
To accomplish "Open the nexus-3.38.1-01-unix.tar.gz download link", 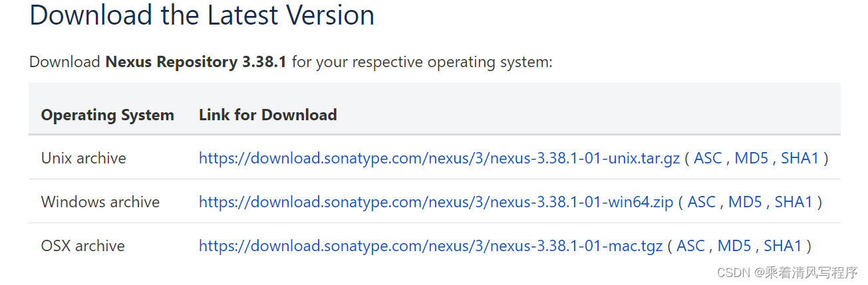I will point(439,158).
